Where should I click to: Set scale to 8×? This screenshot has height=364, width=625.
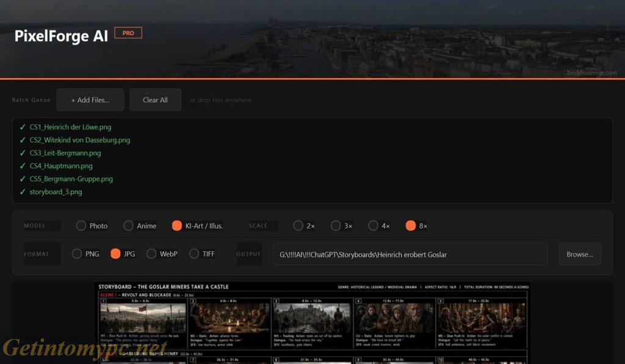click(x=411, y=226)
